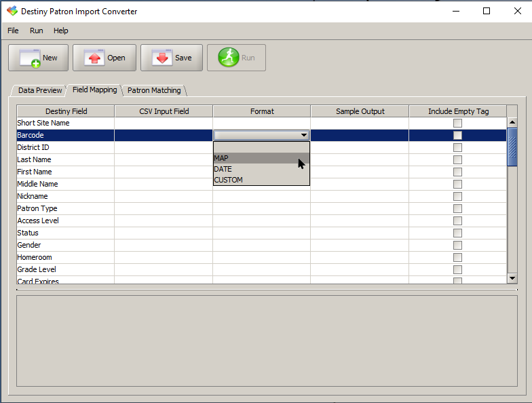Open the Help menu
532x403 pixels.
point(61,31)
